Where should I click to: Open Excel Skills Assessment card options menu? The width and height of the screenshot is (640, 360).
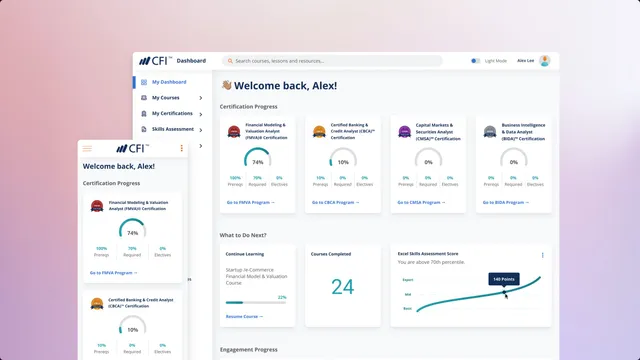click(x=542, y=255)
